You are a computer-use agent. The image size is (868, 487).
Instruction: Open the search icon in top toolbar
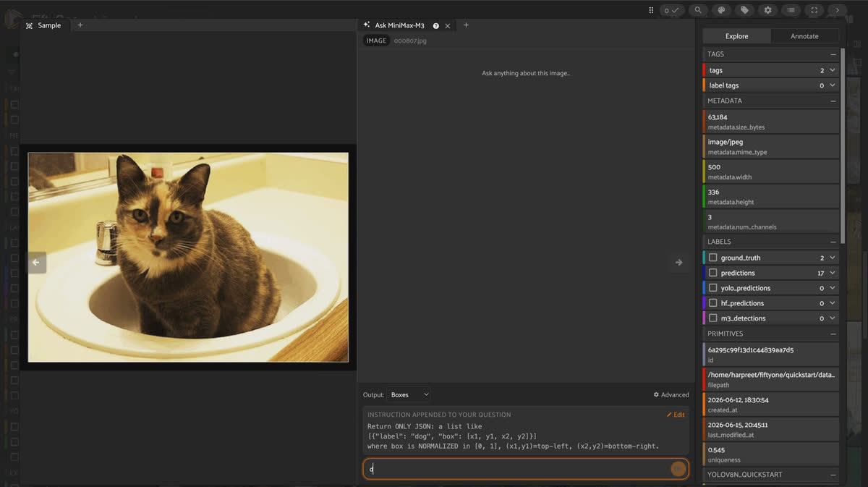(697, 10)
